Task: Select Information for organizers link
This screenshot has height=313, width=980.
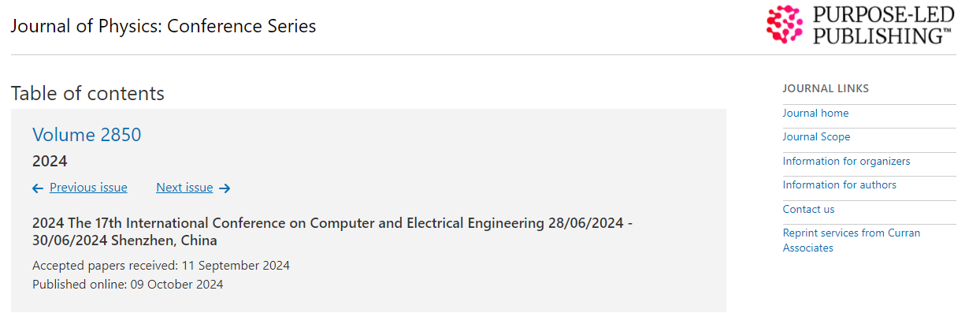Action: [846, 161]
